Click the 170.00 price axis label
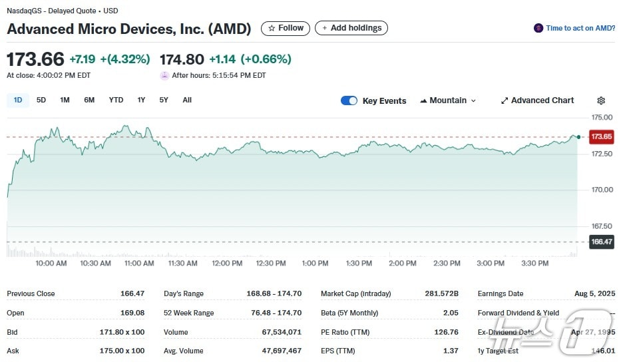This screenshot has height=364, width=621. [602, 190]
